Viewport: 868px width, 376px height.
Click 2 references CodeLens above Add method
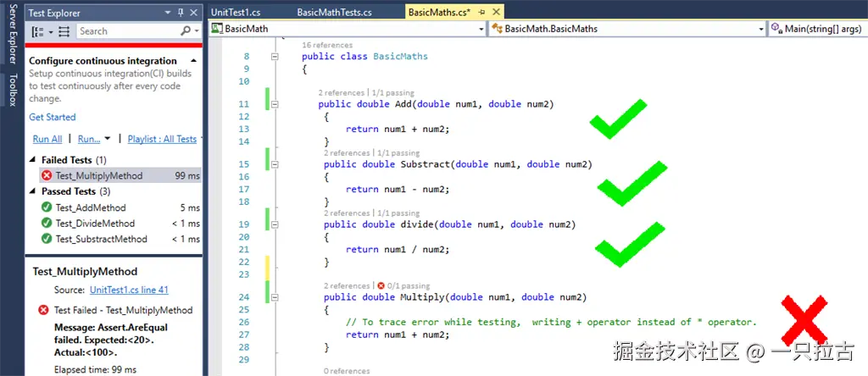[x=341, y=93]
